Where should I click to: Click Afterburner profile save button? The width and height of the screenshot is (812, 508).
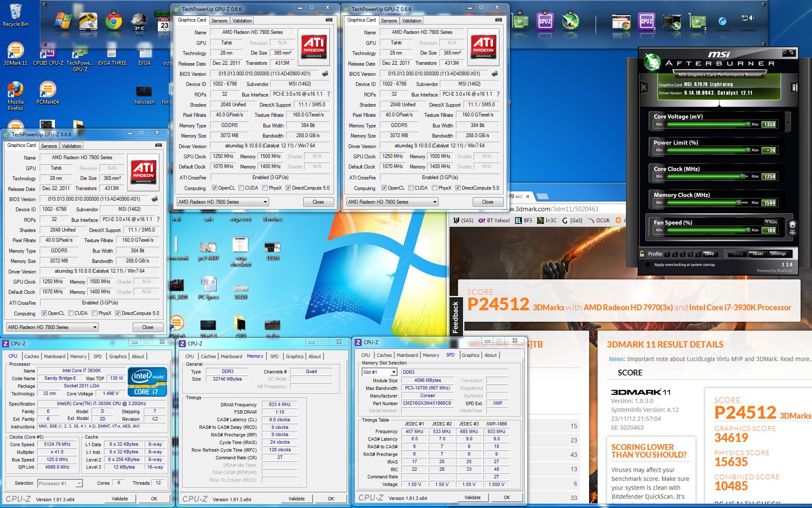709,254
